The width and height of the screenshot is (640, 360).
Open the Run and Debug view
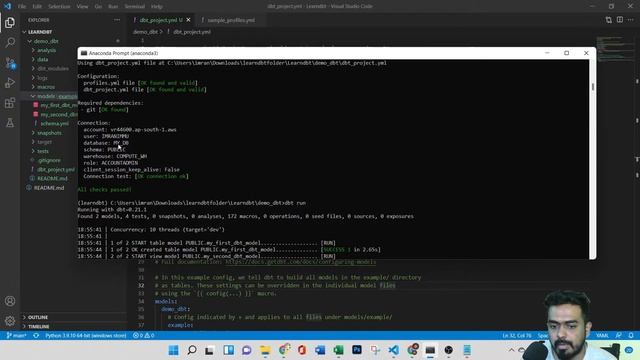coord(10,83)
